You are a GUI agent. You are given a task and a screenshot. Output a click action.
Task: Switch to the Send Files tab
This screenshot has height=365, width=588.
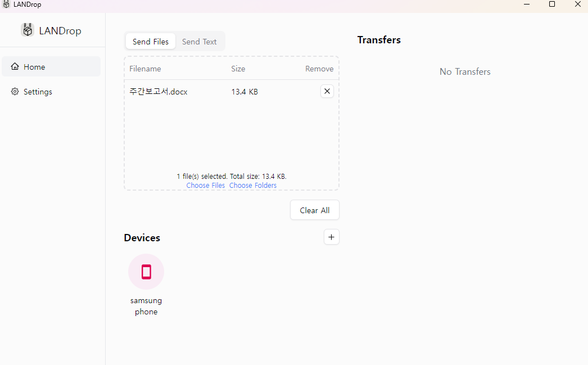(x=151, y=42)
